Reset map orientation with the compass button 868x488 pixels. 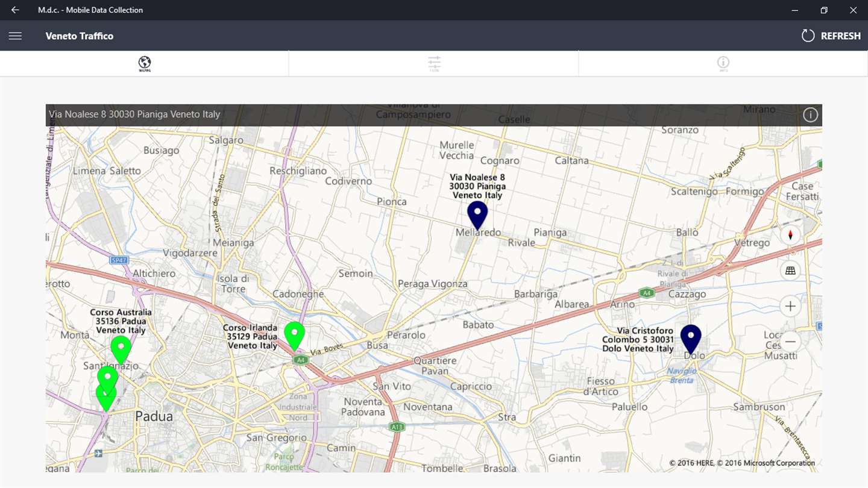[790, 235]
